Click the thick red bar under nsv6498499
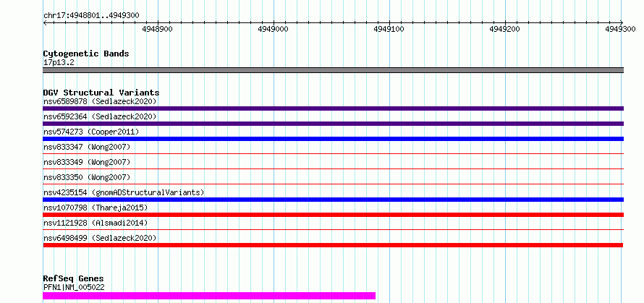The image size is (644, 303). (x=333, y=245)
